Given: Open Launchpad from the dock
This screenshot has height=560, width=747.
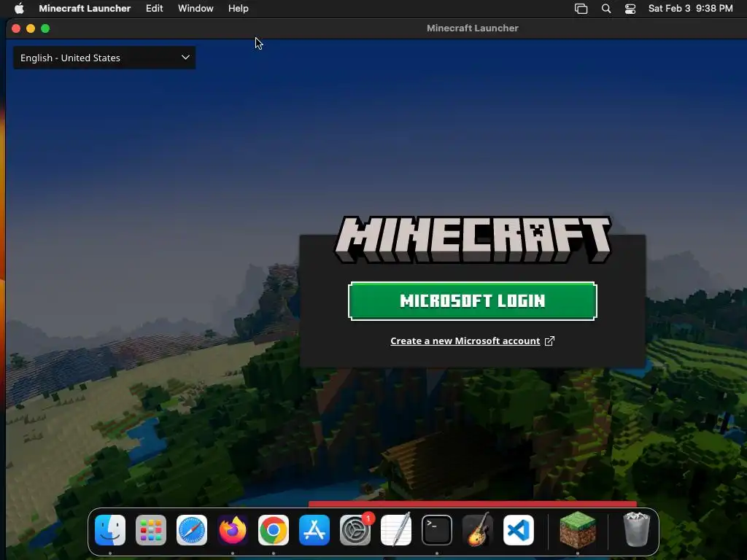Looking at the screenshot, I should 151,530.
